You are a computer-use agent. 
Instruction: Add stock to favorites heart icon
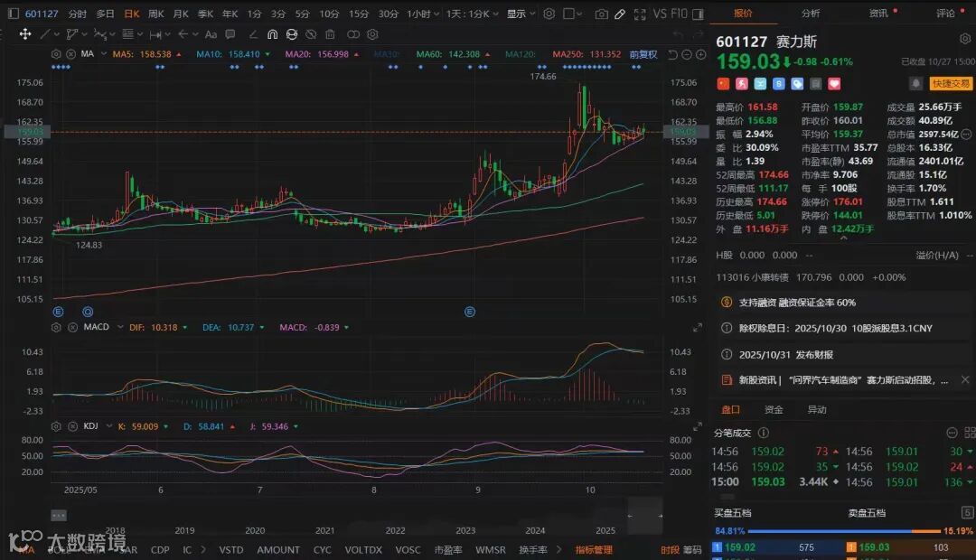pyautogui.click(x=835, y=83)
